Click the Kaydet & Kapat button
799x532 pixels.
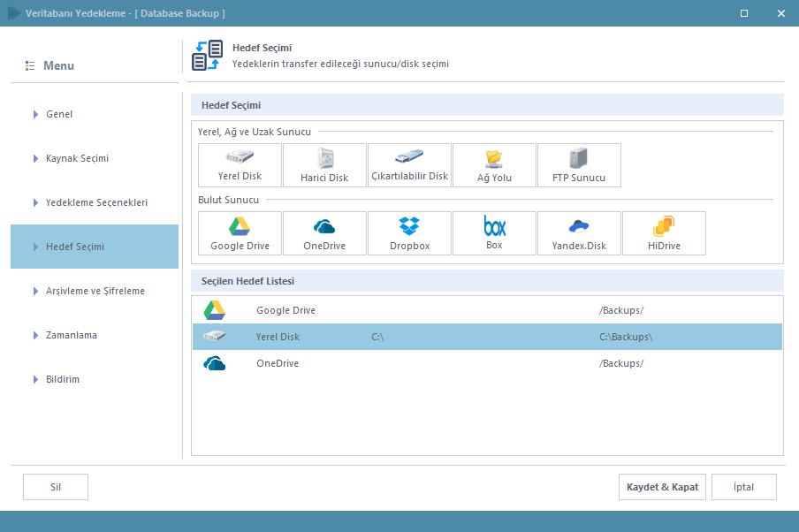(662, 487)
